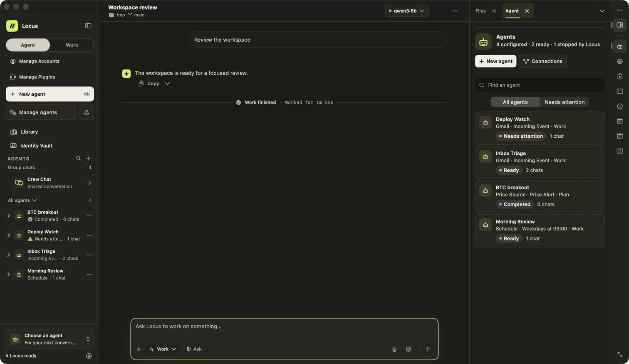
Task: Open Manage Plugins
Action: (32, 77)
